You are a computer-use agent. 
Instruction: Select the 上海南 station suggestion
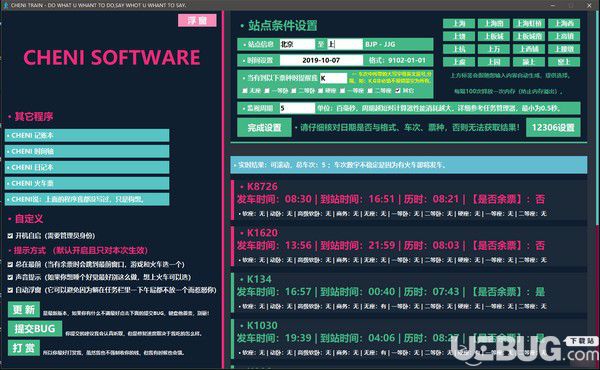click(494, 23)
